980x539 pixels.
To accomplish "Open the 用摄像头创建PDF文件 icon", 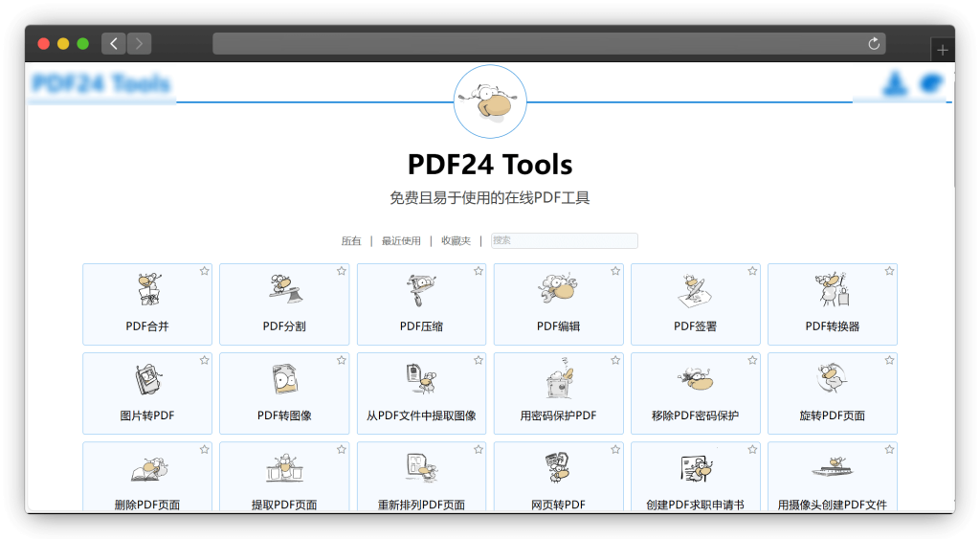I will point(833,467).
